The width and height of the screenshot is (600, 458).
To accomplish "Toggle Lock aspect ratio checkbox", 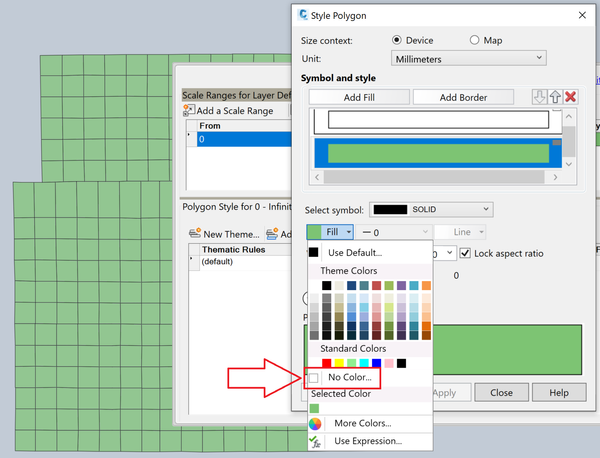I will point(465,253).
